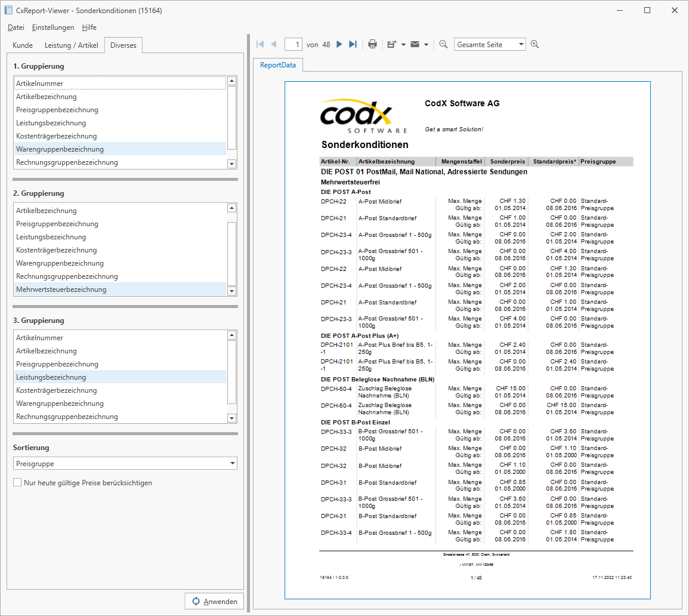Select Artikelbezeichnung in 1. Gruppierung
Viewport: 689px width, 616px height.
pyautogui.click(x=120, y=96)
